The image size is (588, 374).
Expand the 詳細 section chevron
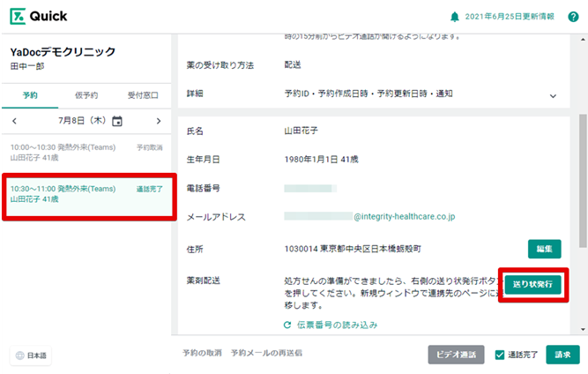[x=554, y=94]
